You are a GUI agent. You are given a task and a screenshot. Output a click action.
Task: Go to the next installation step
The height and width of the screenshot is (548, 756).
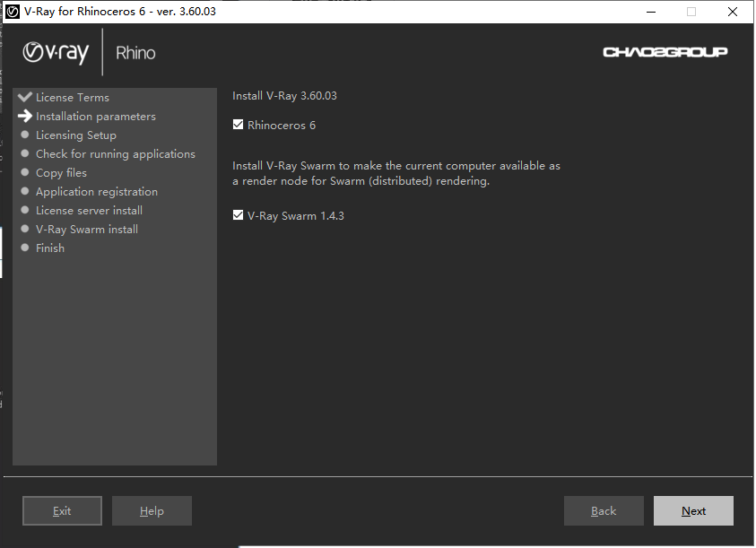[693, 511]
